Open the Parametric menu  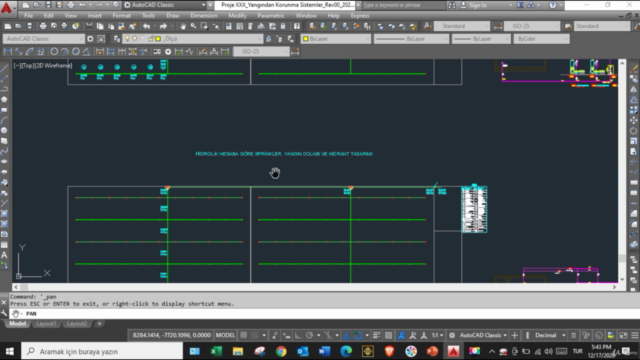pos(271,16)
